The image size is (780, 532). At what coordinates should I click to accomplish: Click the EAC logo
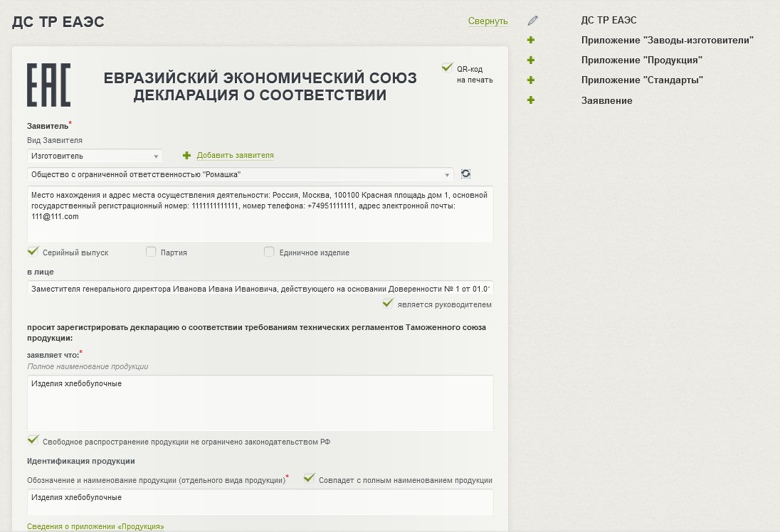48,85
